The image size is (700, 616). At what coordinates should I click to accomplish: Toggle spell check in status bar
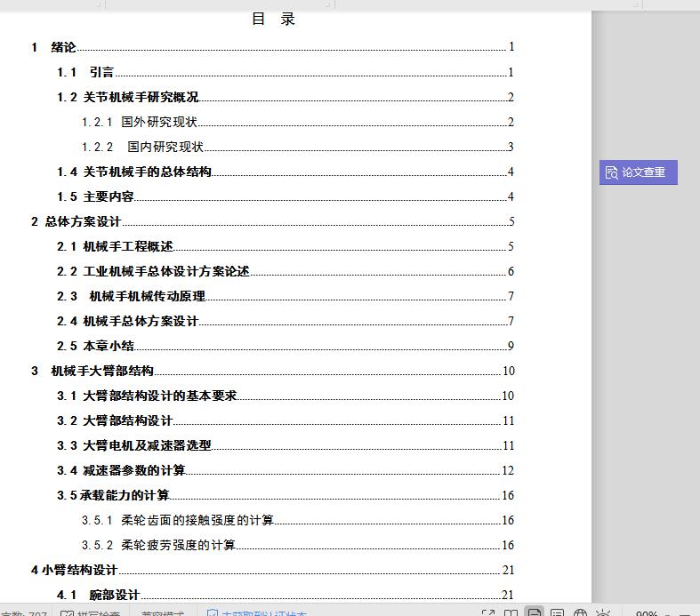tap(91, 613)
